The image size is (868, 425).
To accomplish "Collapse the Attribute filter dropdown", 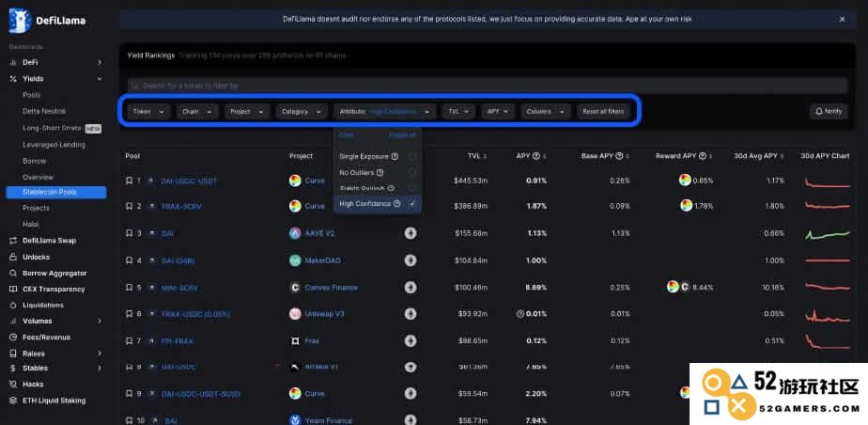I will click(x=385, y=111).
